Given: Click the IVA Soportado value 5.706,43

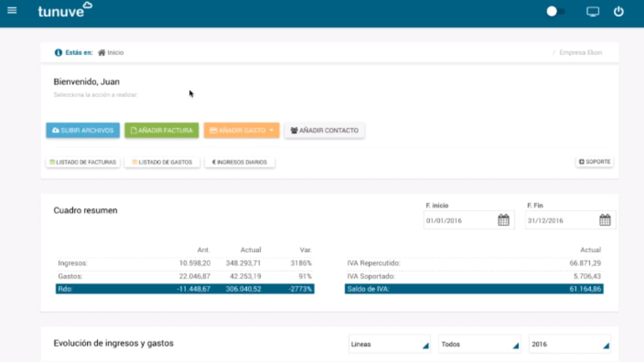Looking at the screenshot, I should (587, 276).
